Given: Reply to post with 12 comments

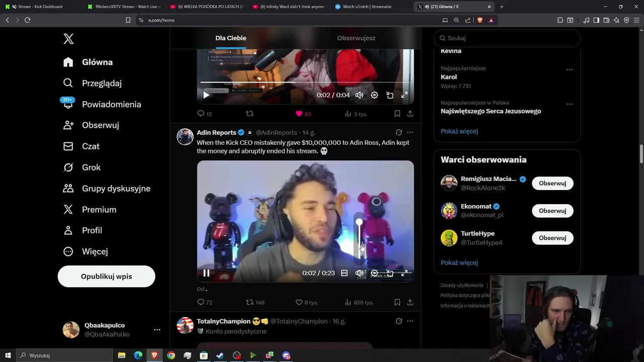Looking at the screenshot, I should (204, 114).
